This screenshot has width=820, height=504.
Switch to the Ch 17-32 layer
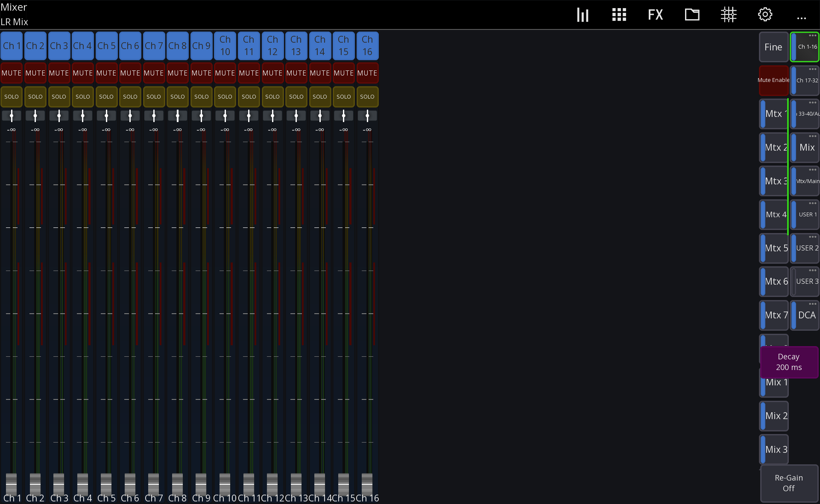805,81
